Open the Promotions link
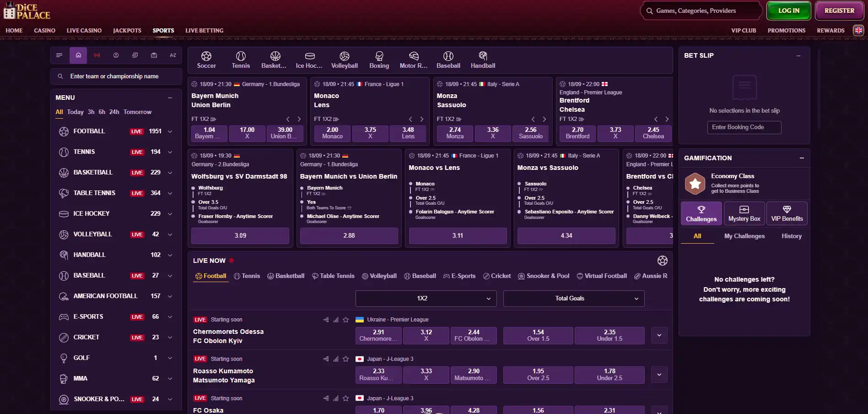The height and width of the screenshot is (414, 868). pyautogui.click(x=787, y=31)
